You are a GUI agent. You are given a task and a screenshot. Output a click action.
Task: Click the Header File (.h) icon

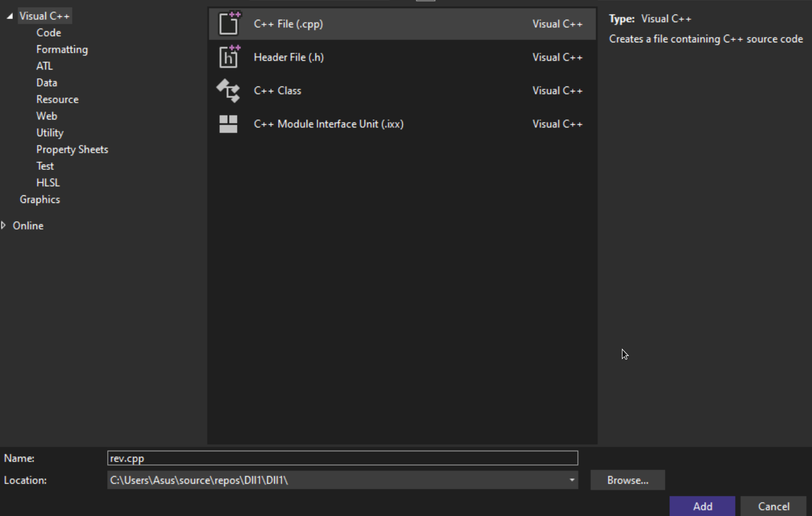coord(228,57)
